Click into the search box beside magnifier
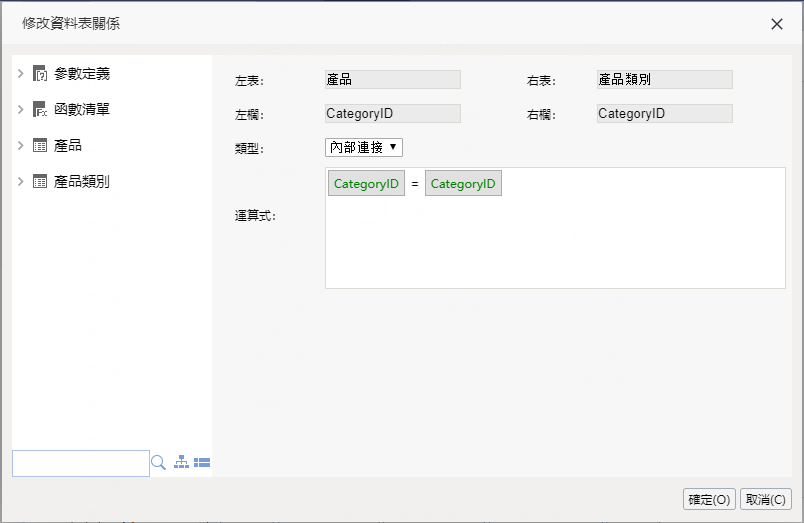The height and width of the screenshot is (523, 804). pos(80,463)
